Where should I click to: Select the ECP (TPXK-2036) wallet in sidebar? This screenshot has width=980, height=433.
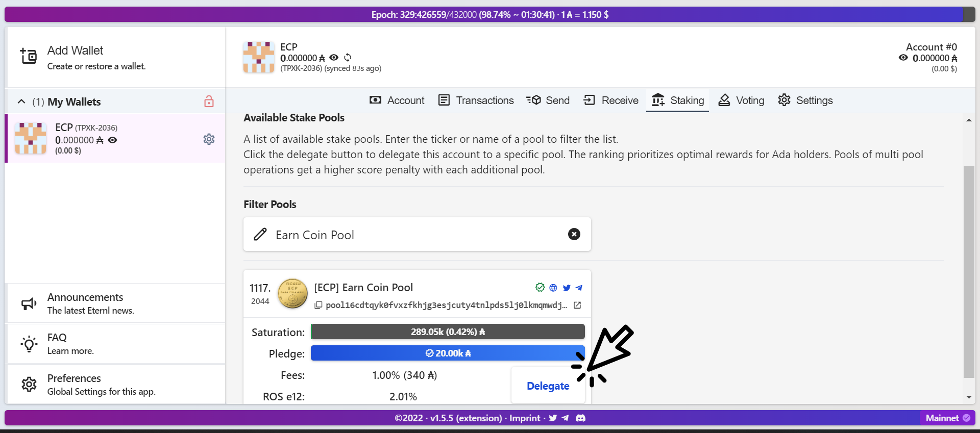(115, 138)
